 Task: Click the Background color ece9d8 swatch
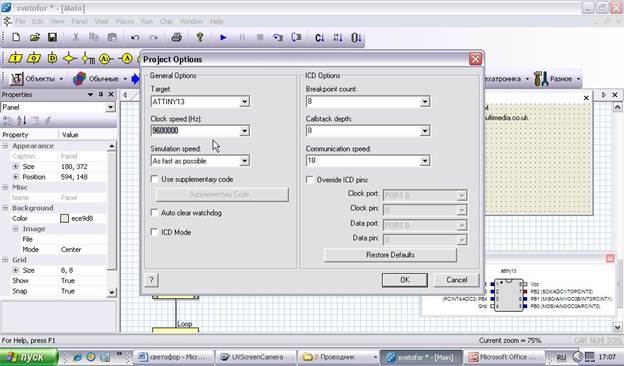tap(64, 218)
